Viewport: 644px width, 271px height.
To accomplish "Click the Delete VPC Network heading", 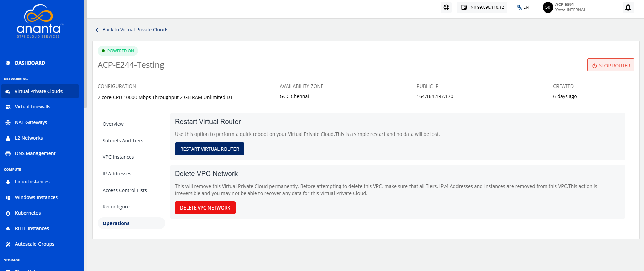I will (x=206, y=174).
